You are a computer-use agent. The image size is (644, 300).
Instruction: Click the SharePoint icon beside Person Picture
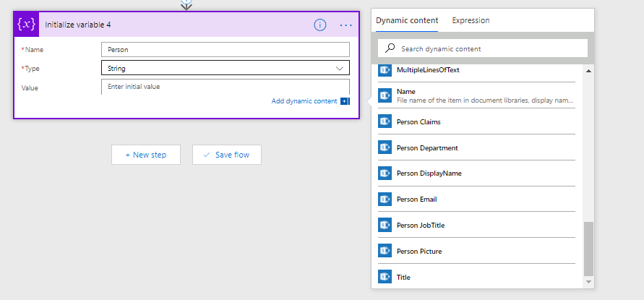tap(385, 251)
